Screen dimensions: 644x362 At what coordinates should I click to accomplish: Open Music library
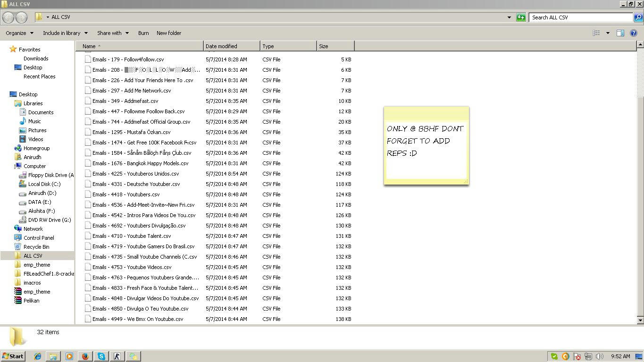[34, 121]
